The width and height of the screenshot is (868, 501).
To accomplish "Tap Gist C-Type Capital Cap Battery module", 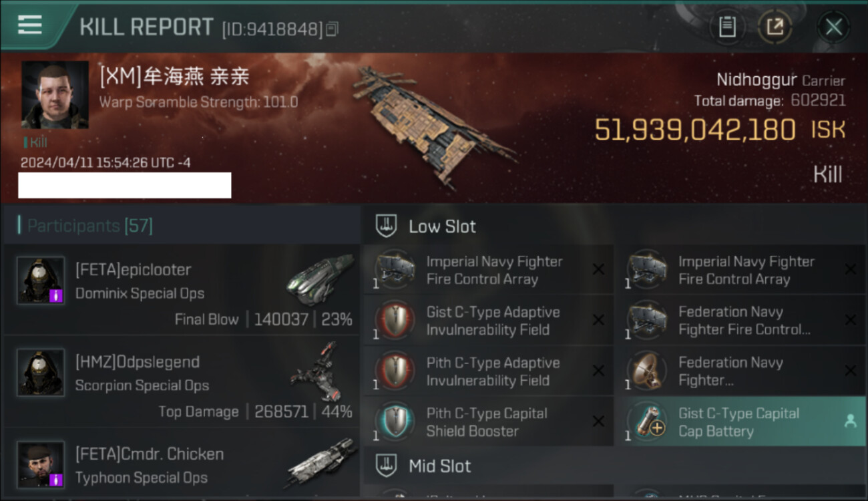I will (x=741, y=422).
